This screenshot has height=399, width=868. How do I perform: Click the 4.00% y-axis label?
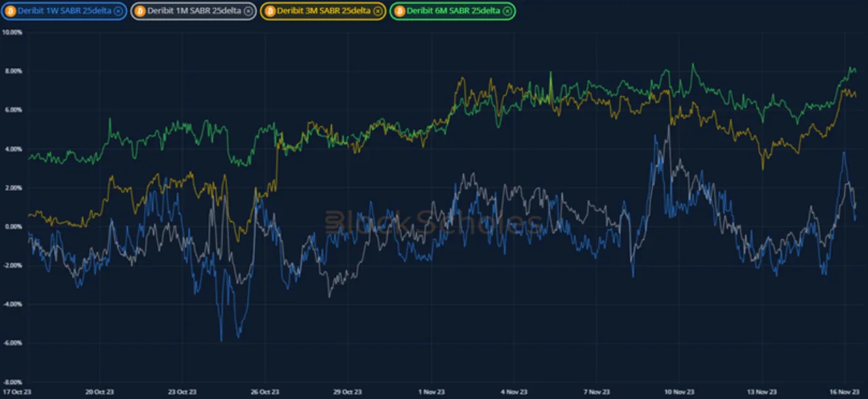pos(13,149)
